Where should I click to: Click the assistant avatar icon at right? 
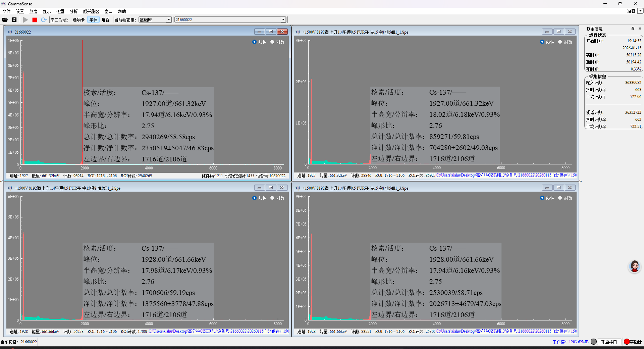pyautogui.click(x=634, y=266)
